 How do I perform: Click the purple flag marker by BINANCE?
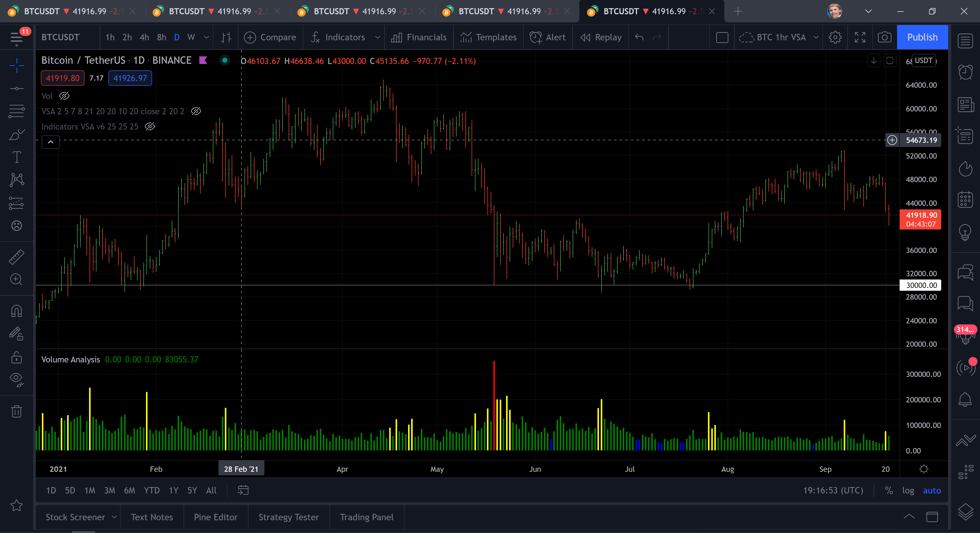(x=203, y=60)
